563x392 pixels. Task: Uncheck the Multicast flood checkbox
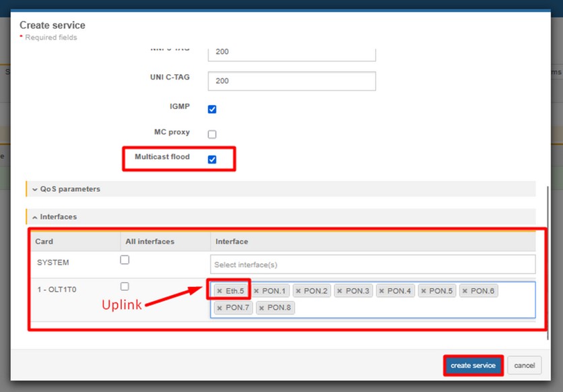212,160
